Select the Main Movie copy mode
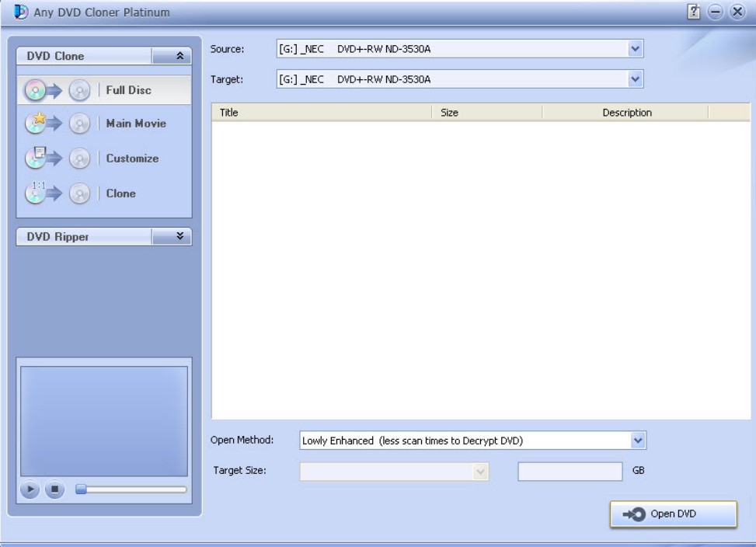Screen dimensions: 756x547 104,124
